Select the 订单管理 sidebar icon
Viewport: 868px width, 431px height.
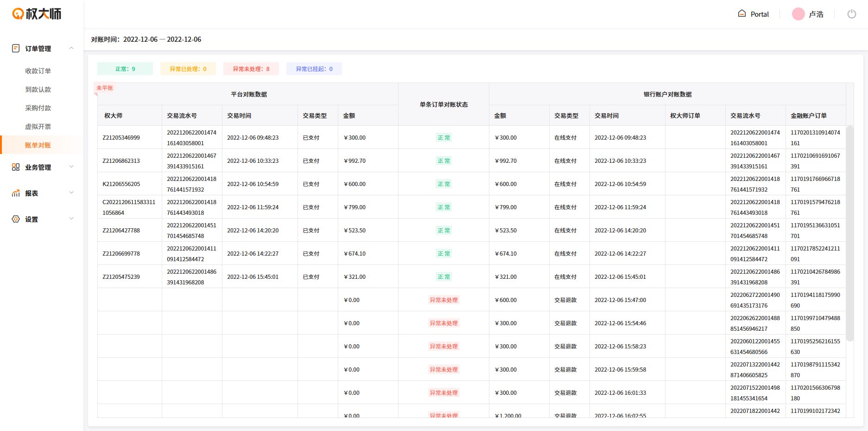click(15, 48)
